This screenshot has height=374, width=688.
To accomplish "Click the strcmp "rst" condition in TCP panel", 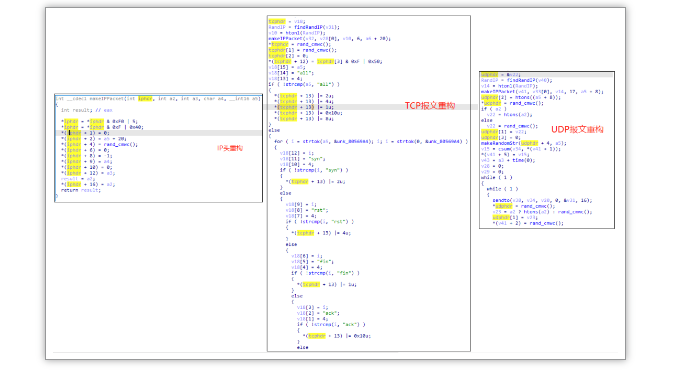I will coord(319,221).
